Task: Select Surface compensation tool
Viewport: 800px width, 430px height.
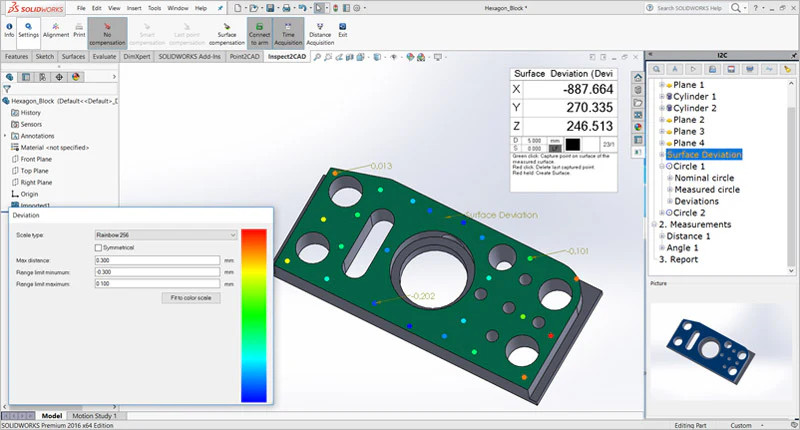Action: [227, 34]
